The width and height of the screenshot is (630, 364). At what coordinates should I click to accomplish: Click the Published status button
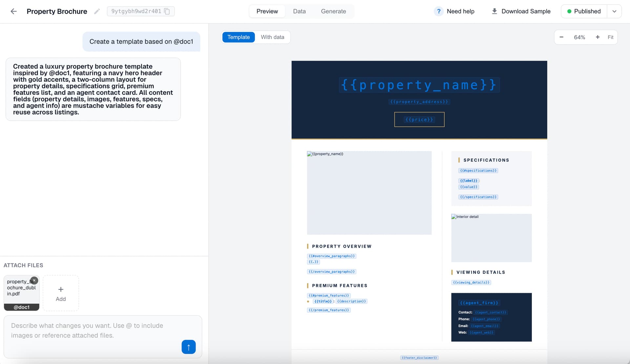click(584, 11)
